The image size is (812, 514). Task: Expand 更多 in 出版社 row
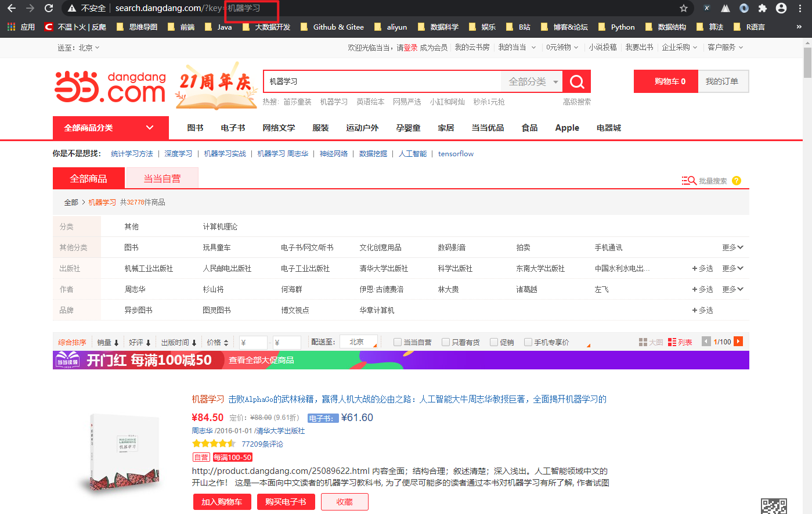coord(732,268)
